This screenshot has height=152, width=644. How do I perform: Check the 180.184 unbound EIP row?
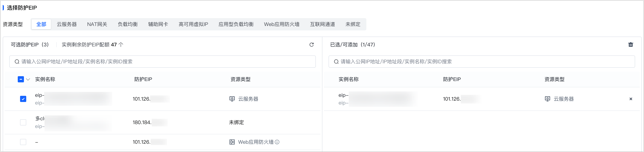click(x=23, y=122)
